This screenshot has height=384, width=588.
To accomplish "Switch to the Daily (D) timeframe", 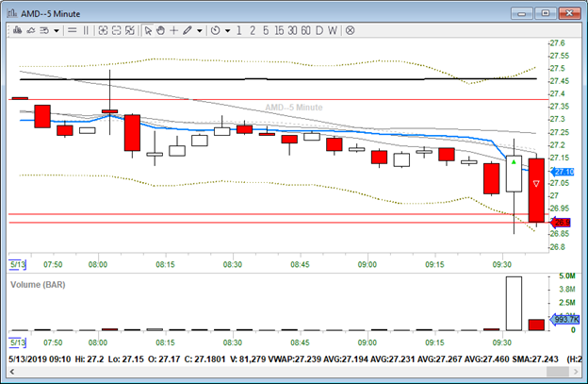I will pyautogui.click(x=318, y=30).
